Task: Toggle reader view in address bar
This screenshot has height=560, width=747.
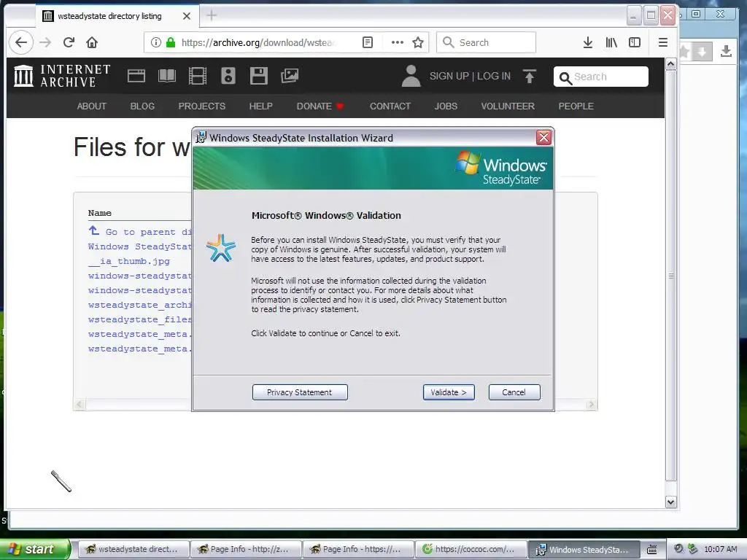Action: point(368,42)
